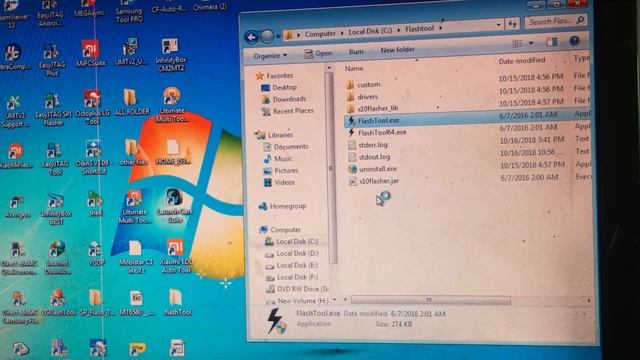Open Desktop under Favorites
Screen dimensions: 640x360
point(279,87)
